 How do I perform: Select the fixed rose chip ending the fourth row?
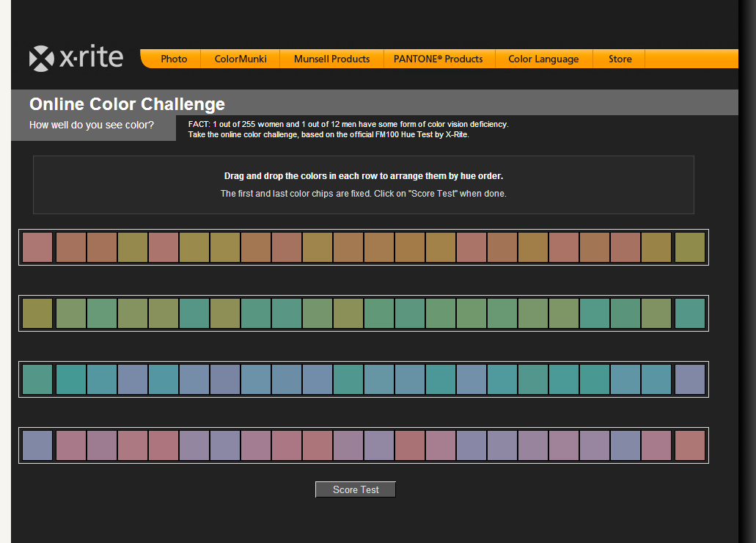(690, 445)
